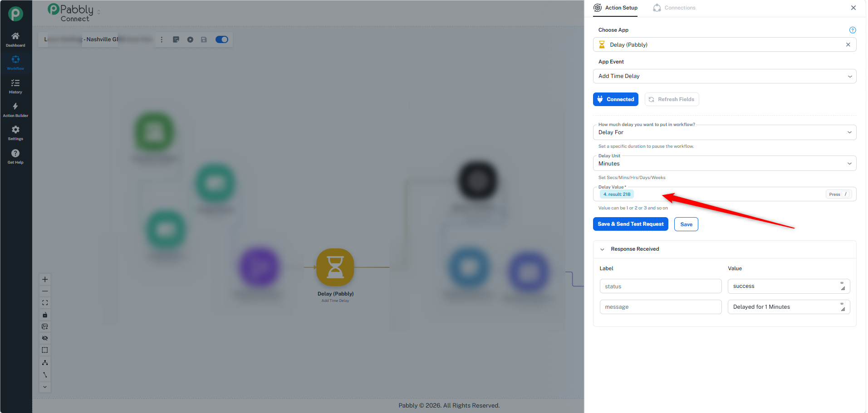Screen dimensions: 868x413
Task: Open Get Help in the sidebar
Action: tap(15, 156)
